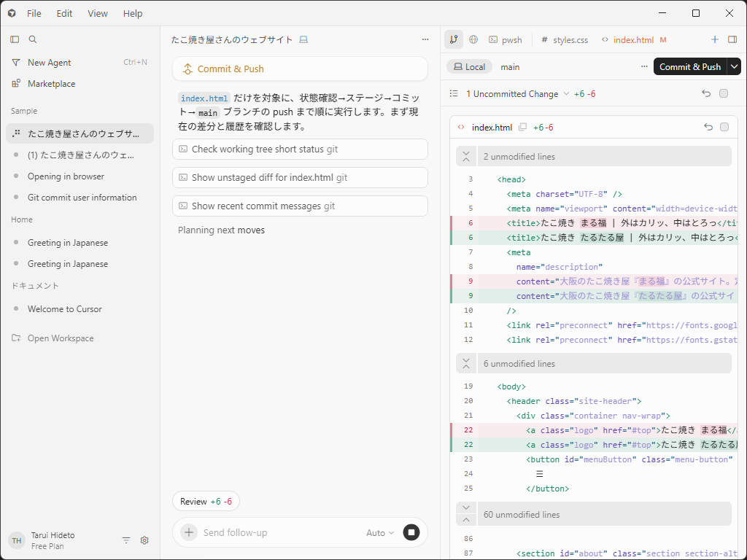Image resolution: width=747 pixels, height=560 pixels.
Task: Check the stage checkbox on the index.html diff card
Action: tap(724, 126)
